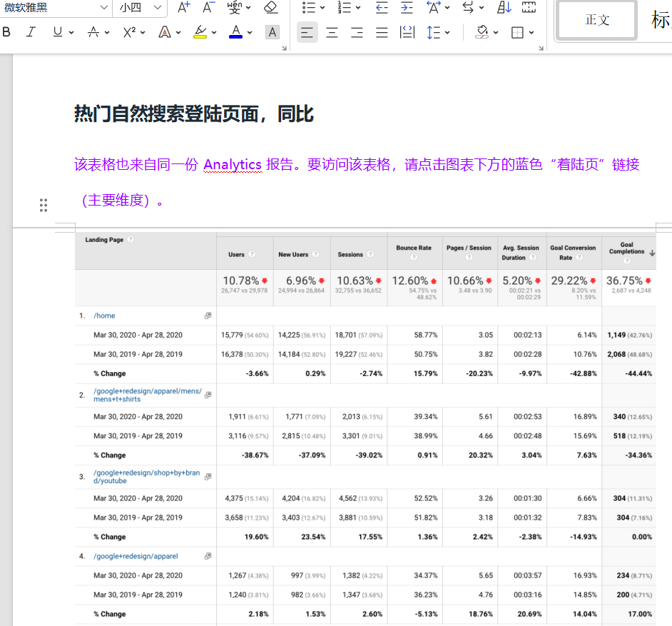Click the clear formatting eraser icon
Screen dimensions: 672x626
(x=270, y=8)
